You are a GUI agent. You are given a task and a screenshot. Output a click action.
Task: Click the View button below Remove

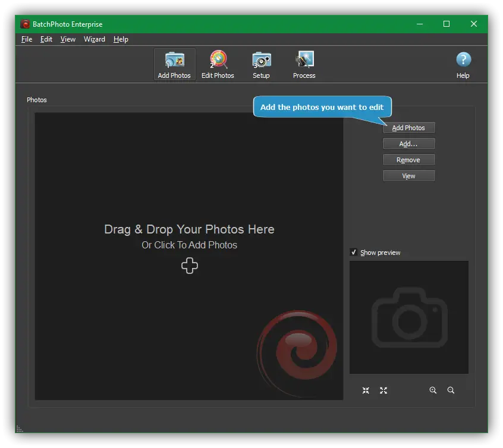pos(408,176)
